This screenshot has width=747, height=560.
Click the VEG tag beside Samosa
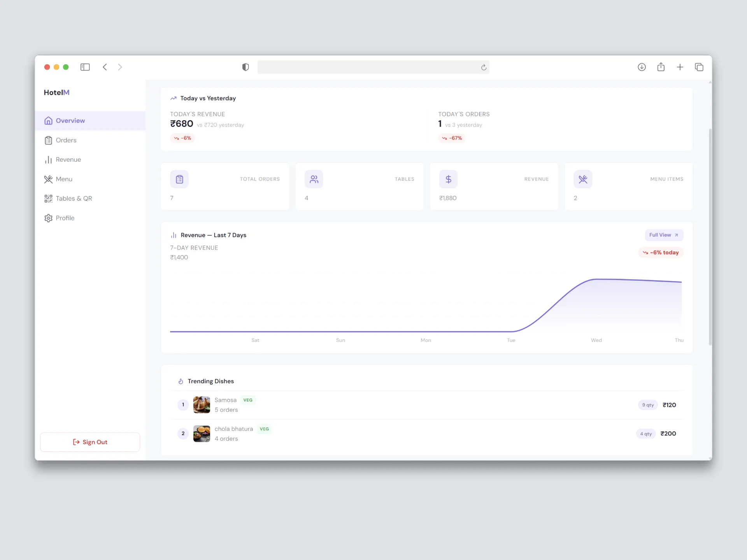pos(248,400)
